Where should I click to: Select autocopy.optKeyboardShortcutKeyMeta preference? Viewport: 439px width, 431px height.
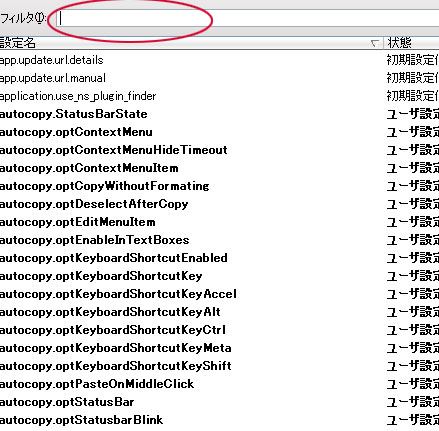point(116,348)
